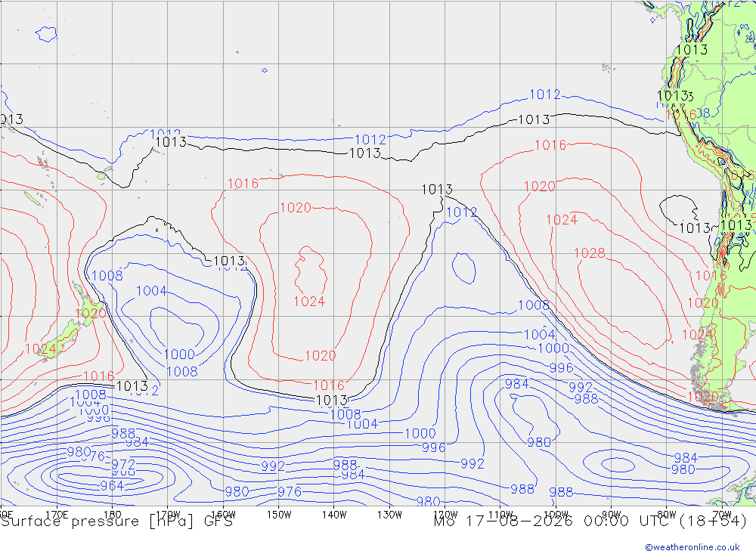756x554 pixels.
Task: Open the weatheronline.co.uk copyright link
Action: (x=692, y=547)
